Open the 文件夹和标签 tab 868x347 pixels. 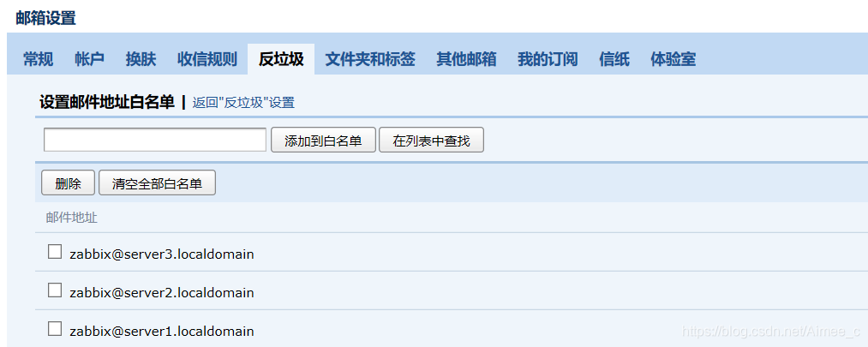(x=370, y=59)
